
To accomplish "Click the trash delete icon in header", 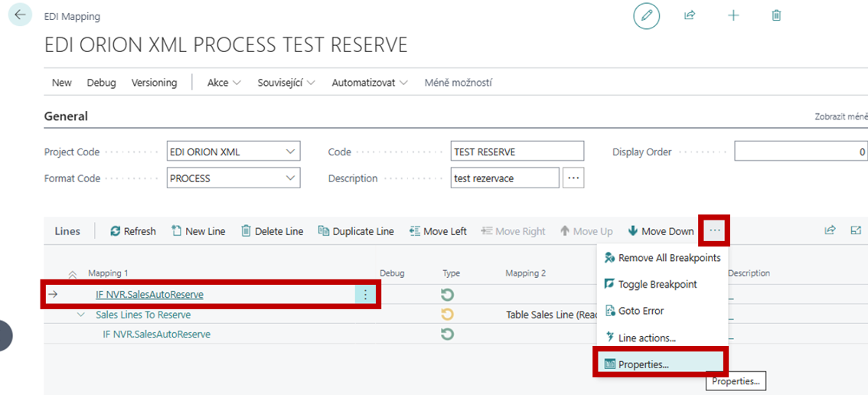I will 776,15.
